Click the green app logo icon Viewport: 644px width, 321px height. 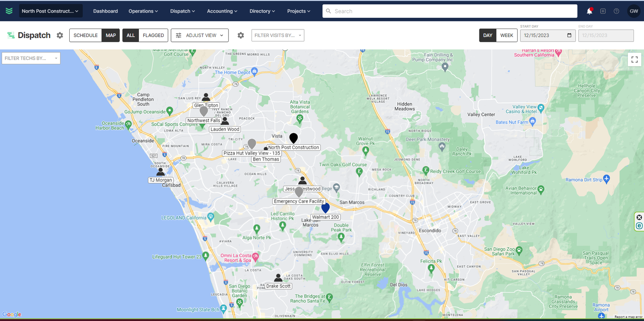pyautogui.click(x=9, y=11)
